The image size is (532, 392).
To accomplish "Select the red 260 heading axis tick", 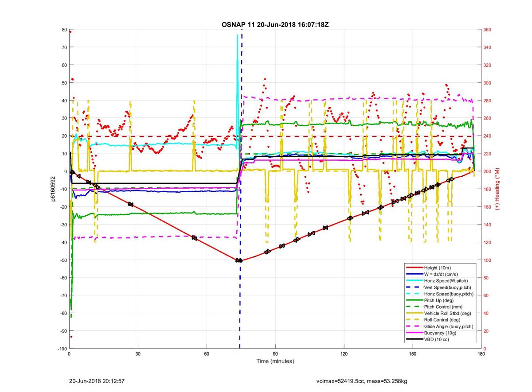I will coord(487,118).
